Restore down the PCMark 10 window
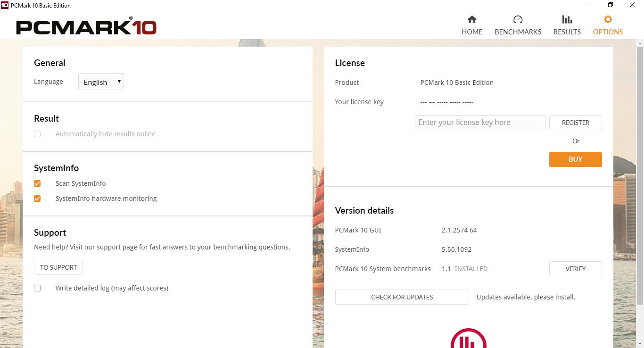Viewport: 644px width, 348px height. [x=611, y=5]
